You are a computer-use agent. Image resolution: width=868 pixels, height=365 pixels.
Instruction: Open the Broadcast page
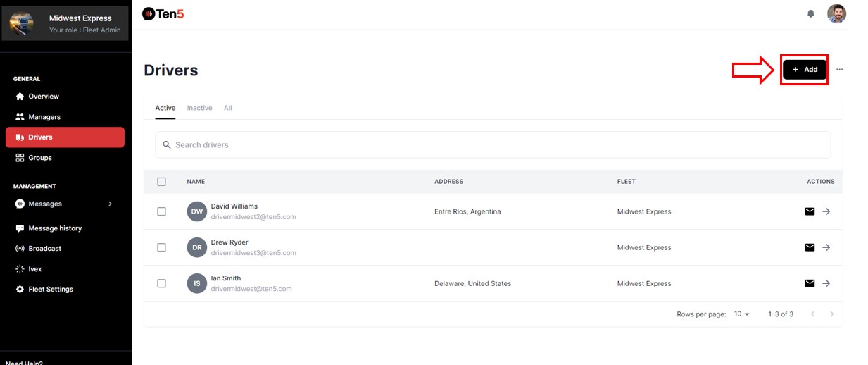point(44,249)
